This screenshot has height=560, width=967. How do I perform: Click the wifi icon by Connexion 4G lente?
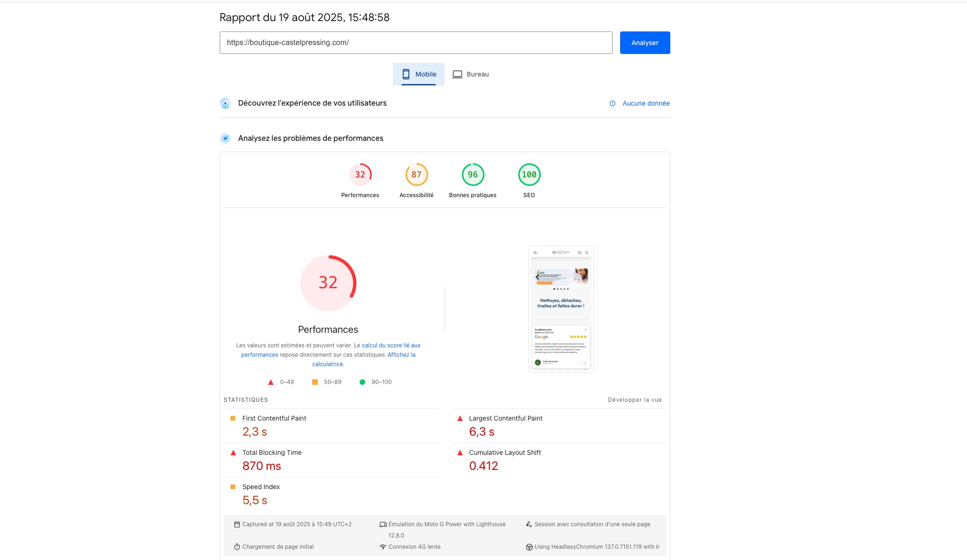[x=383, y=547]
